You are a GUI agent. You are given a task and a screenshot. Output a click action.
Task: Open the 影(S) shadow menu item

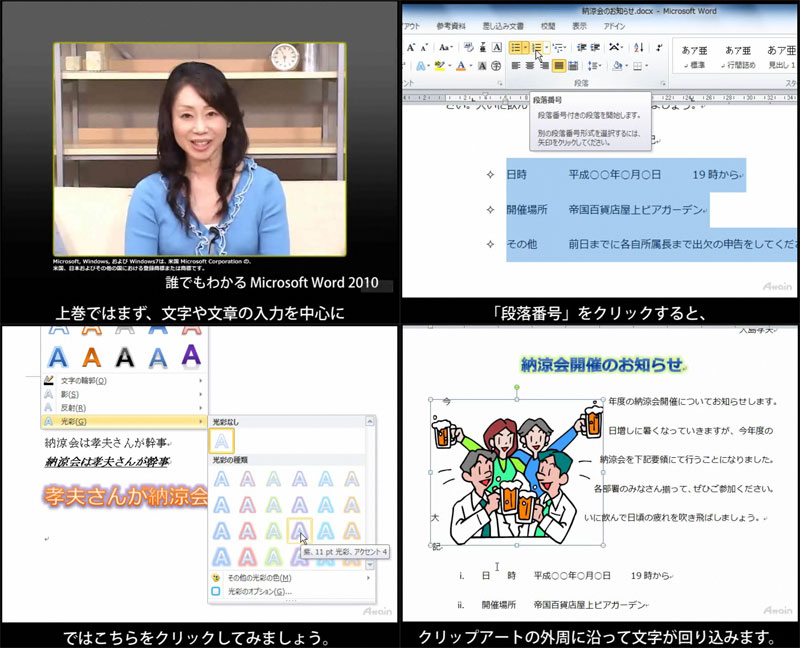[x=124, y=394]
